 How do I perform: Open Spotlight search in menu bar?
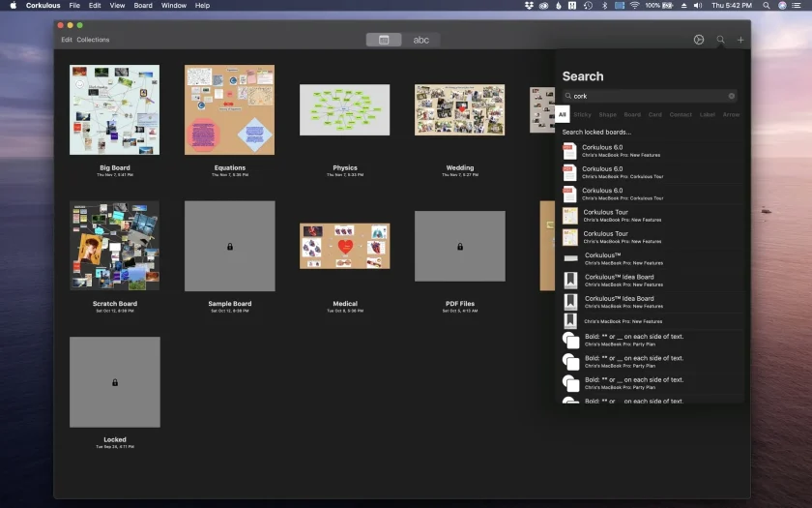tap(766, 5)
